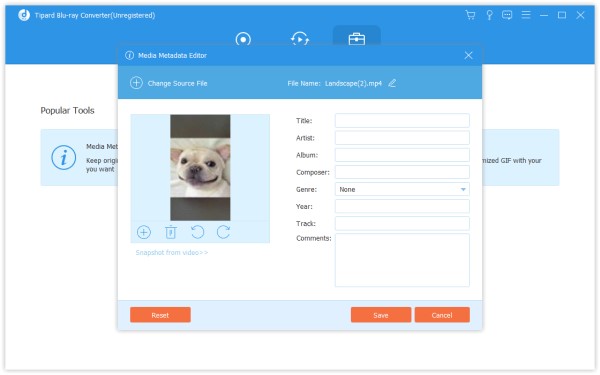Expand the Genre dropdown
This screenshot has width=600, height=375.
point(402,189)
